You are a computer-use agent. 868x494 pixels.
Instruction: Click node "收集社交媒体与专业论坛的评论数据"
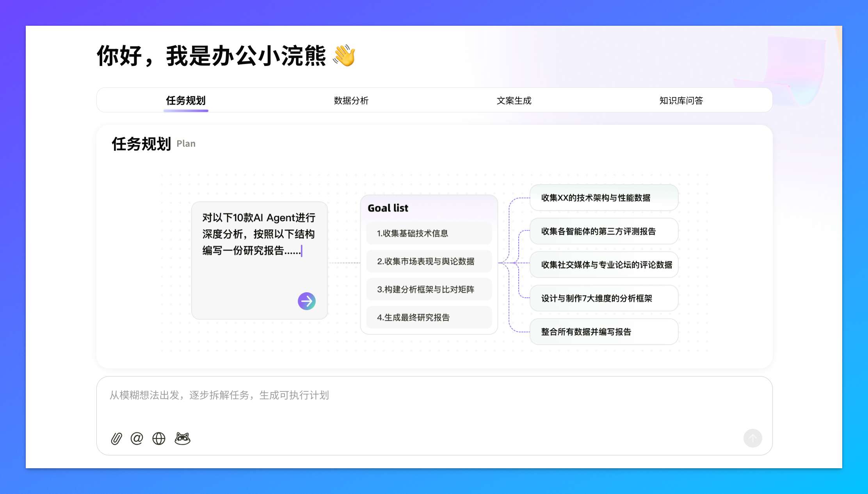point(603,265)
